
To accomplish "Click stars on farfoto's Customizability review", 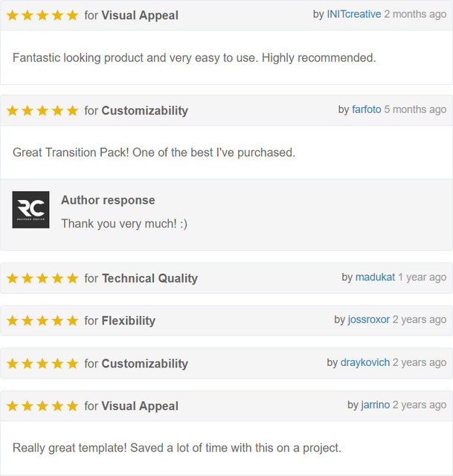I will click(42, 111).
